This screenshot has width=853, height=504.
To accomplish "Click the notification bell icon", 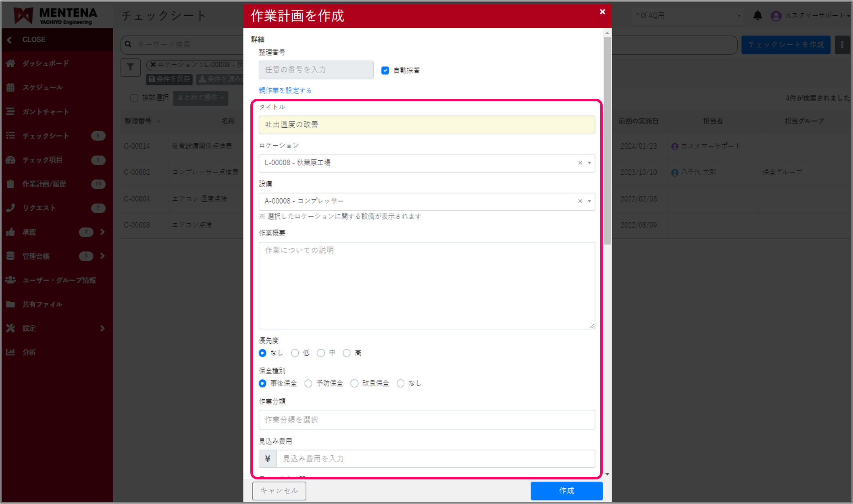I will (x=757, y=16).
